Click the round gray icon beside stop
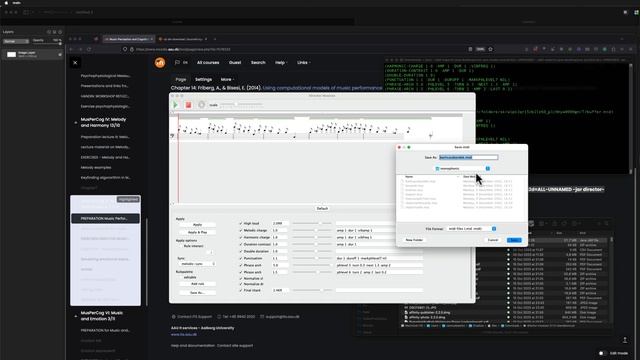This screenshot has height=360, width=640. 201,105
